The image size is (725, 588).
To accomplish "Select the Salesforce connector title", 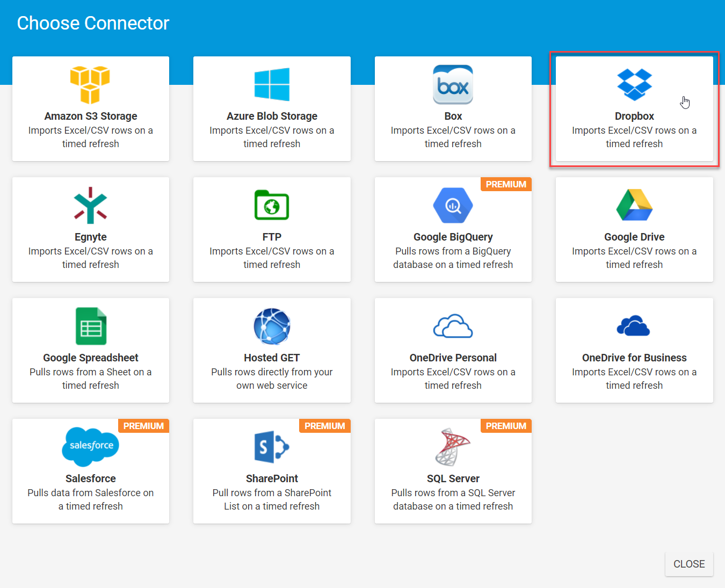I will (x=91, y=478).
